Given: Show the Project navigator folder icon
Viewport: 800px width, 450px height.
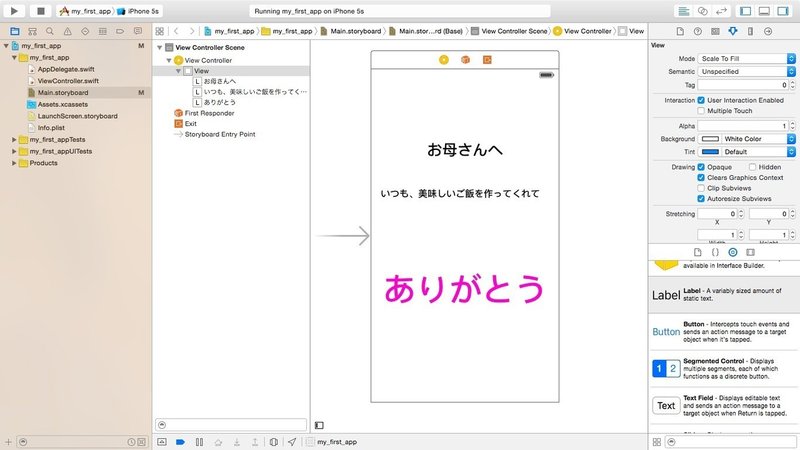Looking at the screenshot, I should [x=15, y=31].
